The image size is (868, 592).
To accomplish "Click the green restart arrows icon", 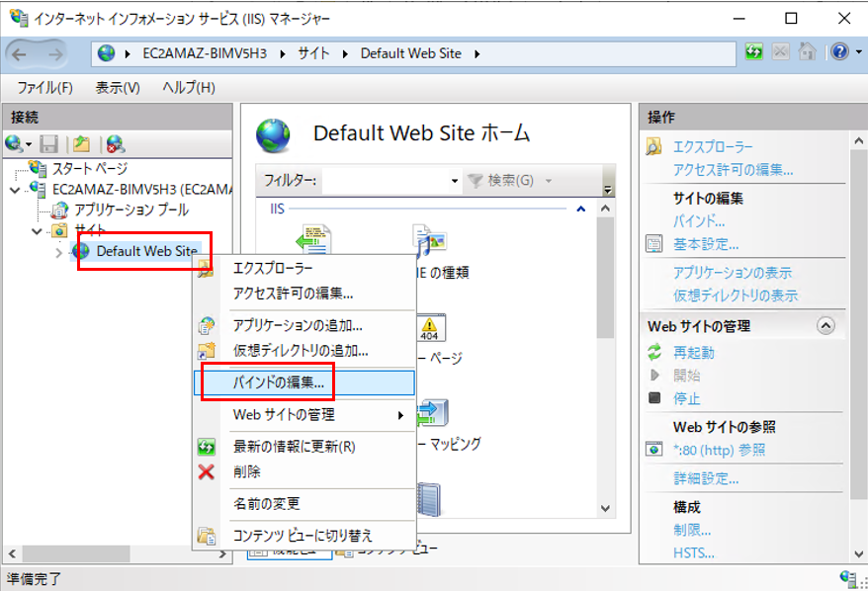I will (x=654, y=352).
